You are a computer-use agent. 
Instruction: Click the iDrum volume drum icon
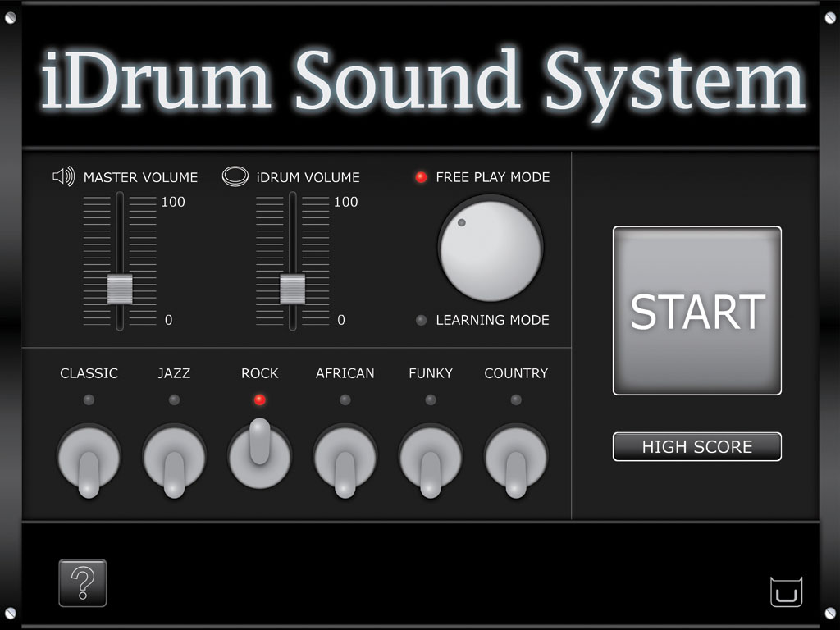click(235, 177)
